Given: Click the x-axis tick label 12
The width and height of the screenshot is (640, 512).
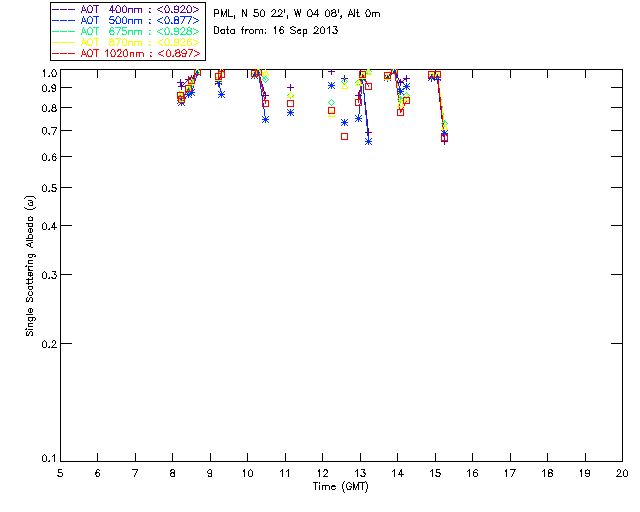Looking at the screenshot, I should [x=322, y=473].
